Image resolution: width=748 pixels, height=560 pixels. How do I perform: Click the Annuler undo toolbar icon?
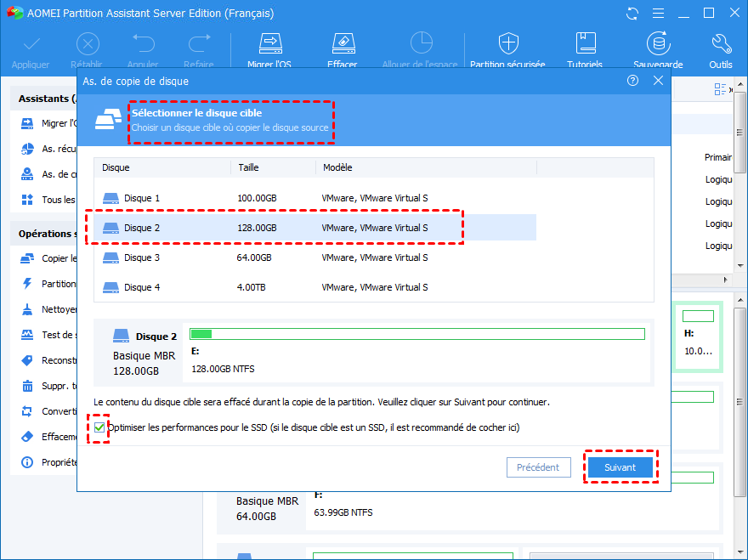point(143,44)
